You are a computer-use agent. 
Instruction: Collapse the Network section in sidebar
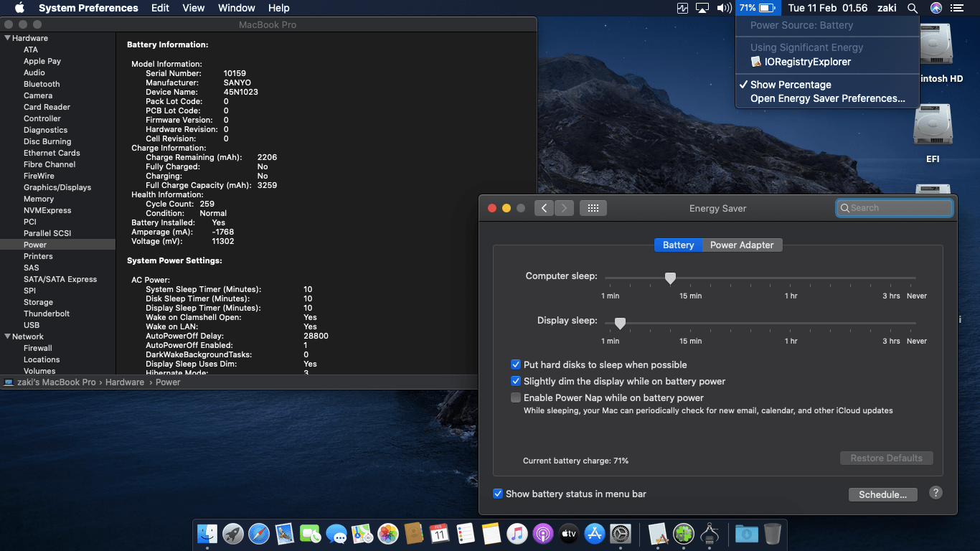click(x=7, y=336)
